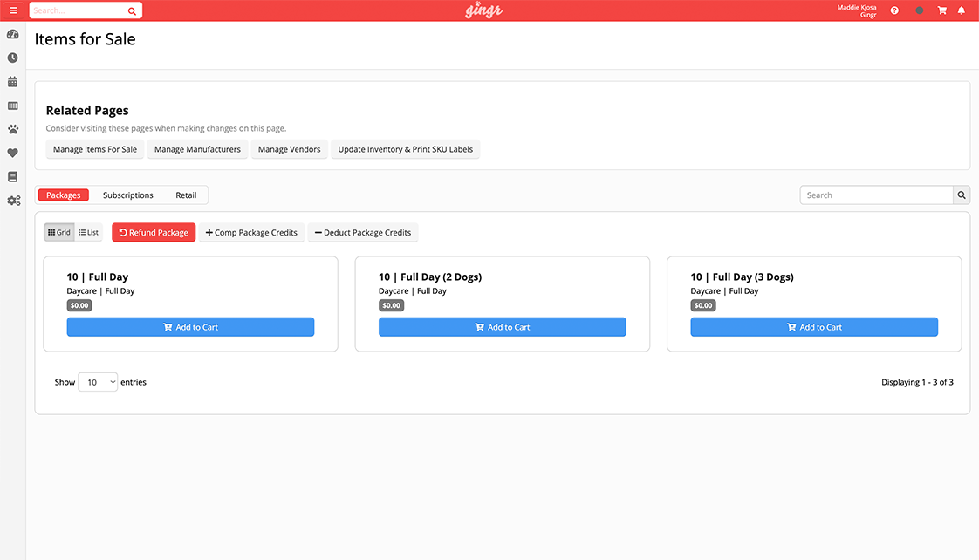
Task: Click the heart icon in the sidebar
Action: click(13, 153)
